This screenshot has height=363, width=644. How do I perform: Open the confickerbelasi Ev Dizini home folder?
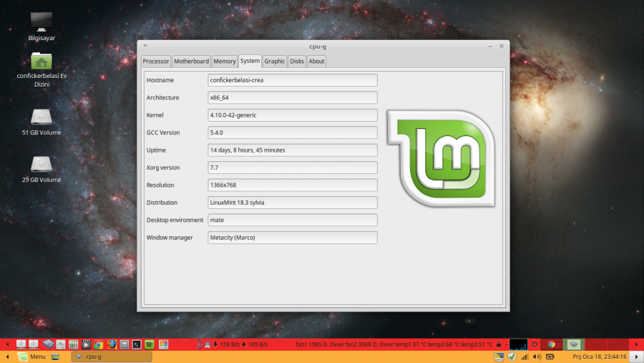(x=42, y=69)
